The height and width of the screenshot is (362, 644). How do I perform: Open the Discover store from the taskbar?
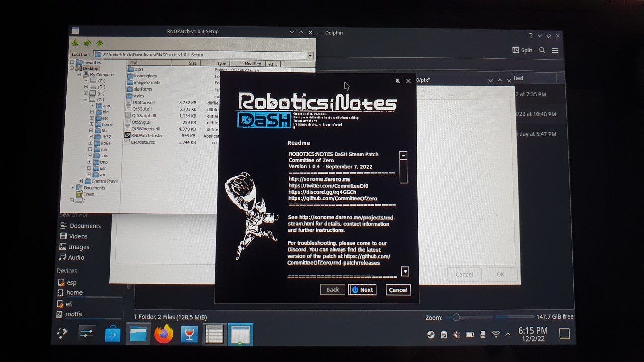[x=113, y=334]
